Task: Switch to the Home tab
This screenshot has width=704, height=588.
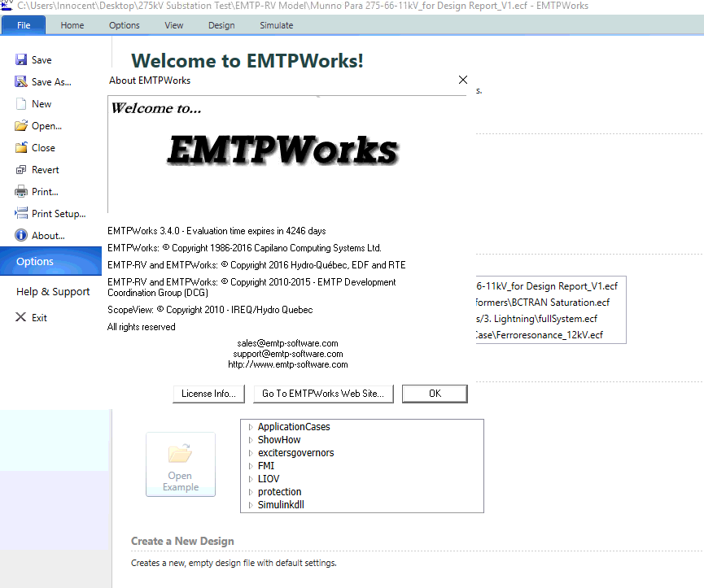Action: (72, 25)
